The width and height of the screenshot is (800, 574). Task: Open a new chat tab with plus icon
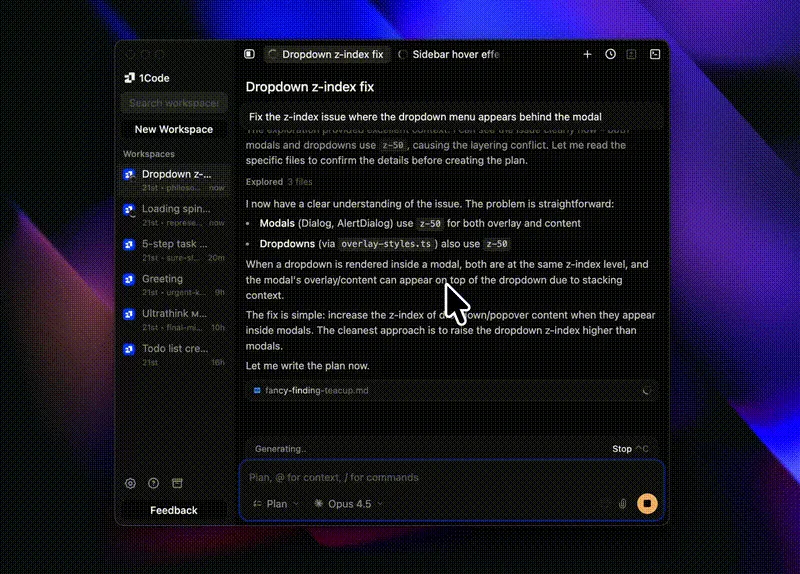tap(587, 54)
